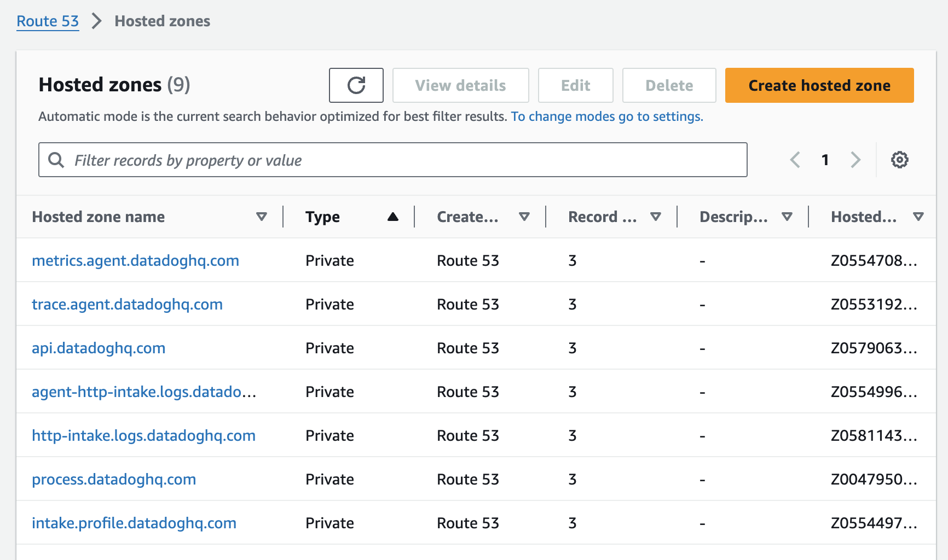
Task: Click Route 53 cell in process.datadoghq.com row
Action: (x=468, y=479)
